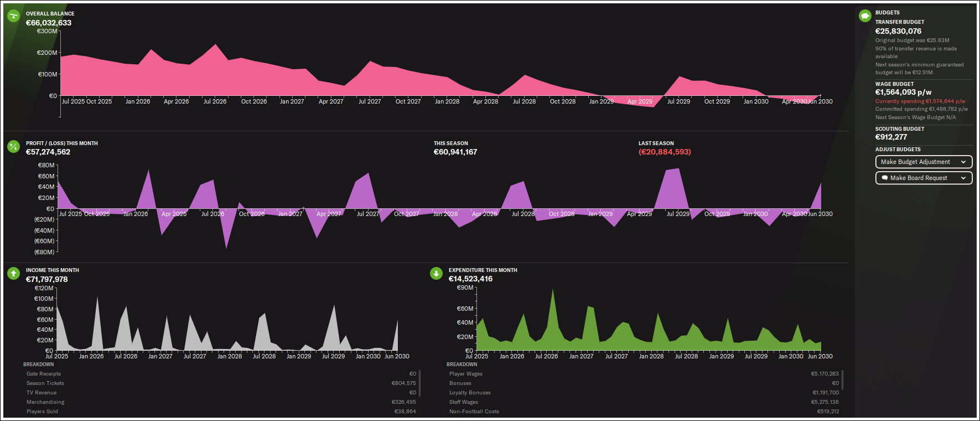Open the Make Board Request dropdown
The height and width of the screenshot is (421, 980).
click(924, 178)
